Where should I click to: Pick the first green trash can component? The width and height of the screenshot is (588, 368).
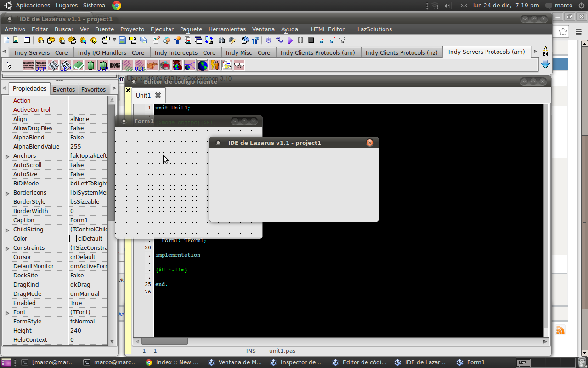(x=90, y=65)
